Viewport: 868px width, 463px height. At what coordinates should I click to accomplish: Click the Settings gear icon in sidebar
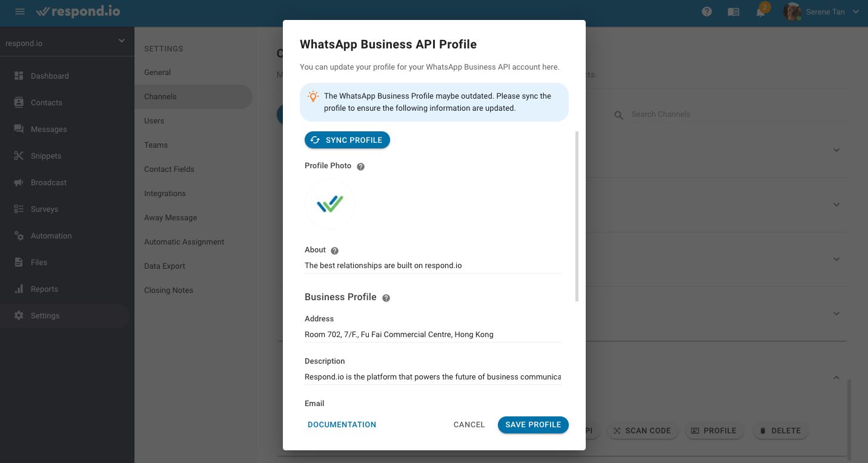coord(19,315)
